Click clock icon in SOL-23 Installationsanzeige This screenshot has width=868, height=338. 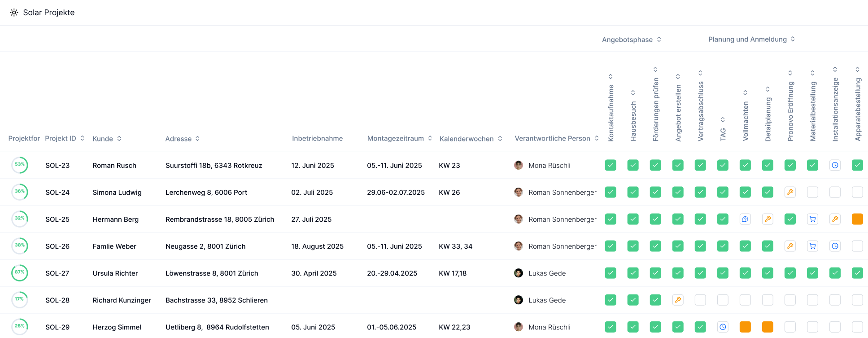[x=835, y=165]
